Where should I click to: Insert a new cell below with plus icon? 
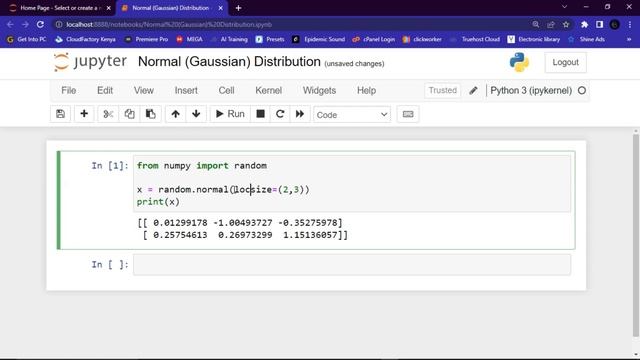tap(84, 114)
